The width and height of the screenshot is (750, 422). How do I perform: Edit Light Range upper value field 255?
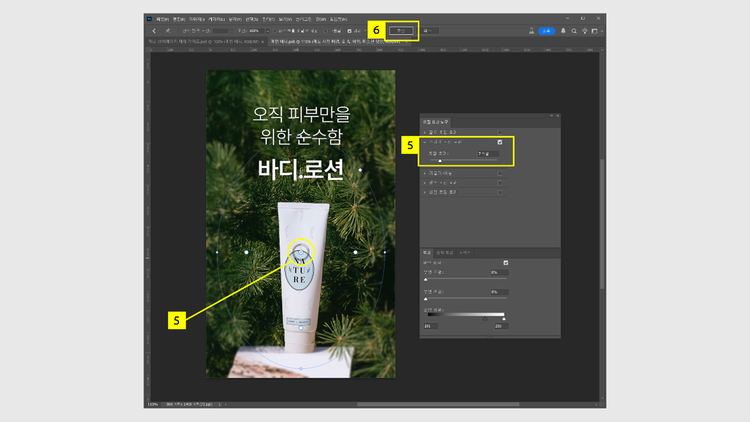click(501, 326)
